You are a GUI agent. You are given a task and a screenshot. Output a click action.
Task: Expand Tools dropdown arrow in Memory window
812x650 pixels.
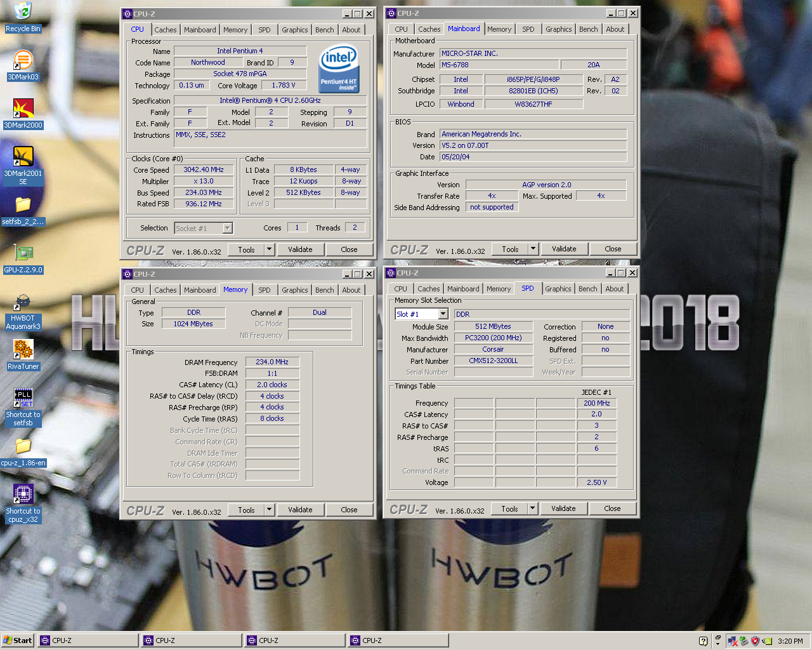tap(269, 510)
